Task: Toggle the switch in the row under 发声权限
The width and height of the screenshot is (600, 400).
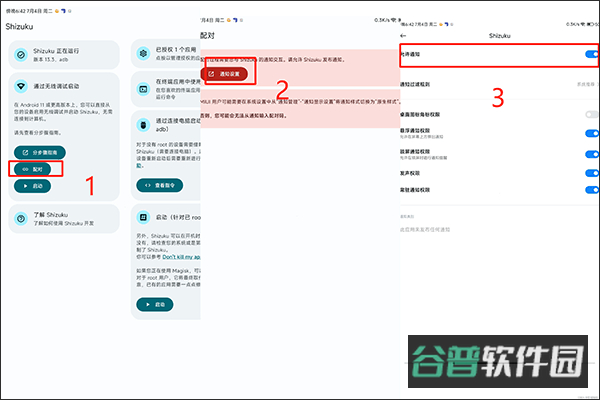Action: 592,190
